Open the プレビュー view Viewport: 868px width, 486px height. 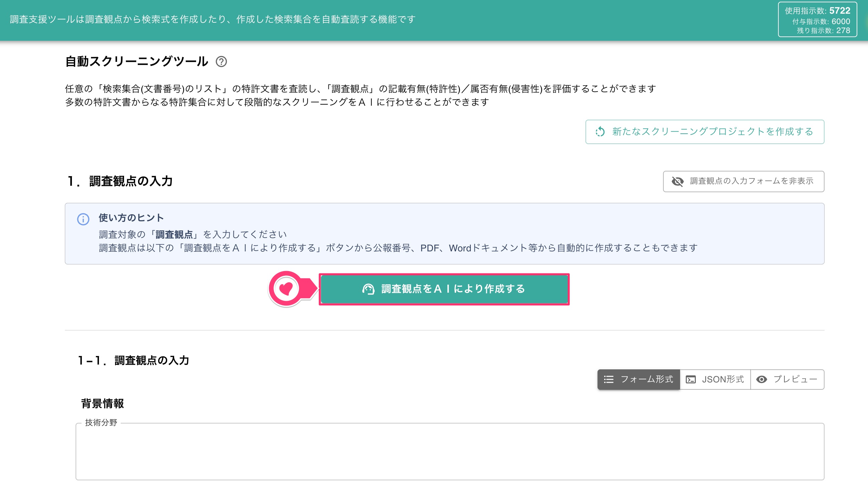tap(787, 380)
